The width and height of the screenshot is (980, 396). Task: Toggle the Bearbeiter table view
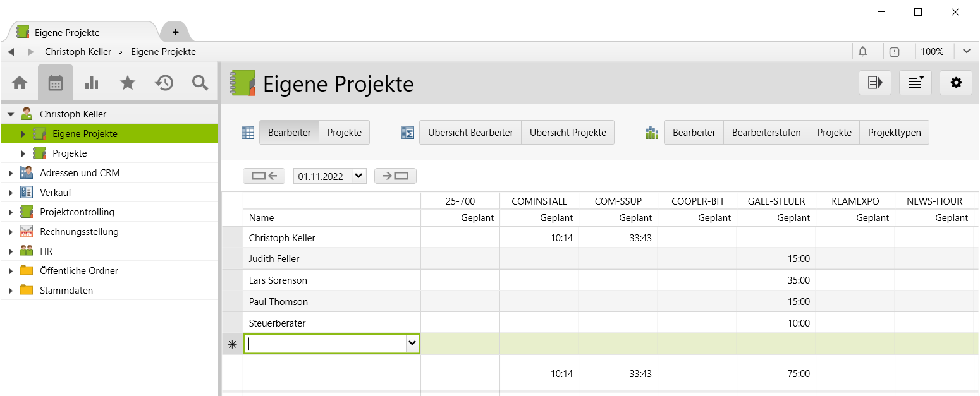289,133
